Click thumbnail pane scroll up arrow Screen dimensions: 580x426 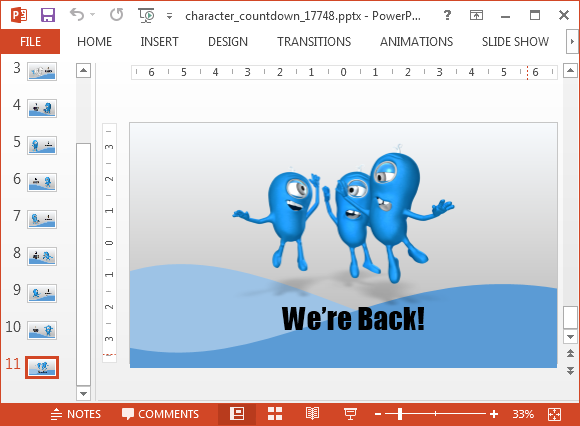pyautogui.click(x=84, y=70)
